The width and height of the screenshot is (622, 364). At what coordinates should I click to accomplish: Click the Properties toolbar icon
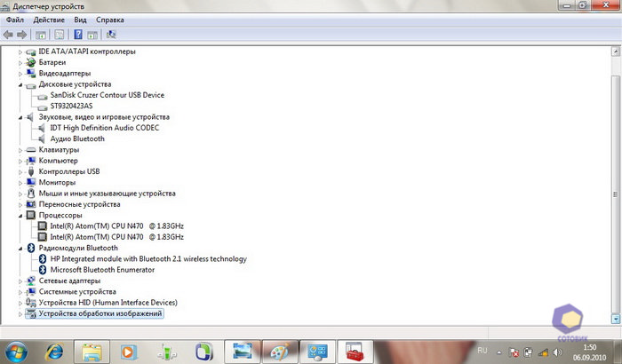60,35
